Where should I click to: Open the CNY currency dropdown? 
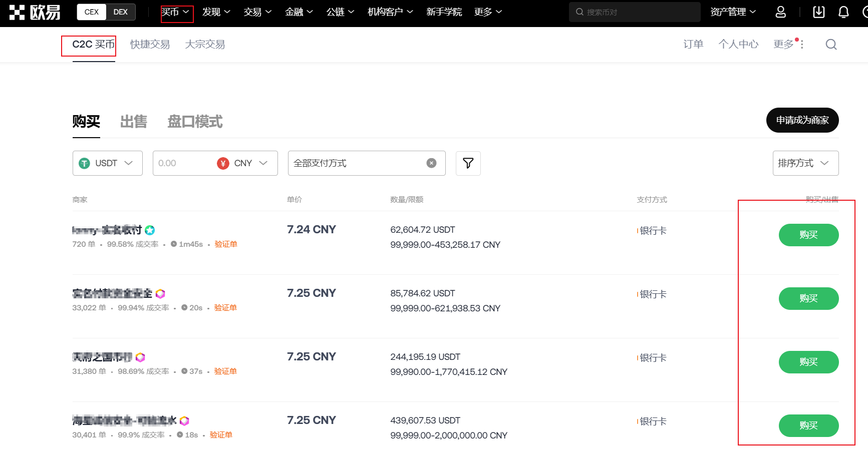pos(243,163)
